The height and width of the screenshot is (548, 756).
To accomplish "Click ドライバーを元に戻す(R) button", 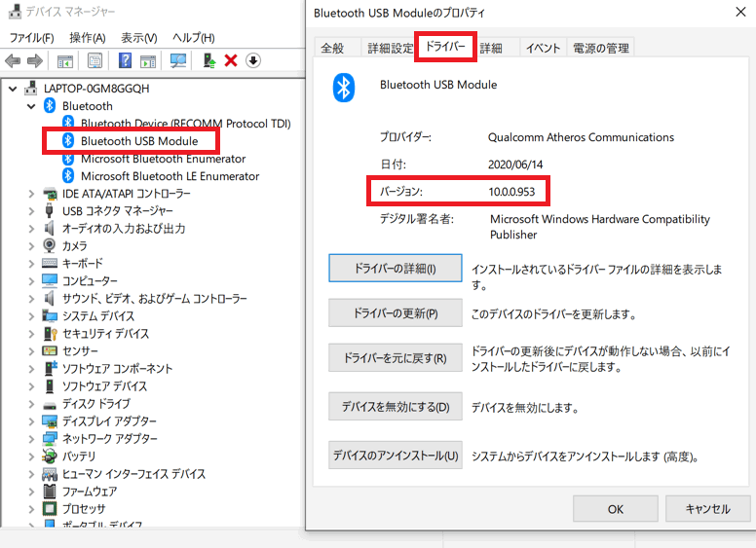I will coord(396,358).
